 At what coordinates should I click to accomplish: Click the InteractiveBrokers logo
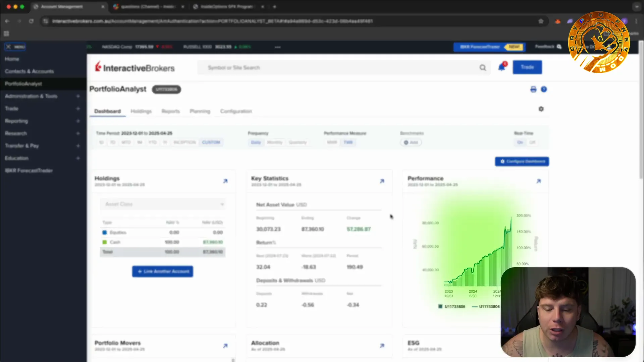tap(135, 67)
